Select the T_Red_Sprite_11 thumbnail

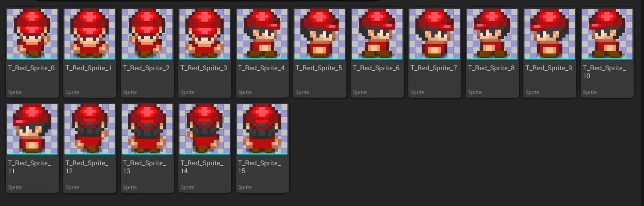(32, 129)
